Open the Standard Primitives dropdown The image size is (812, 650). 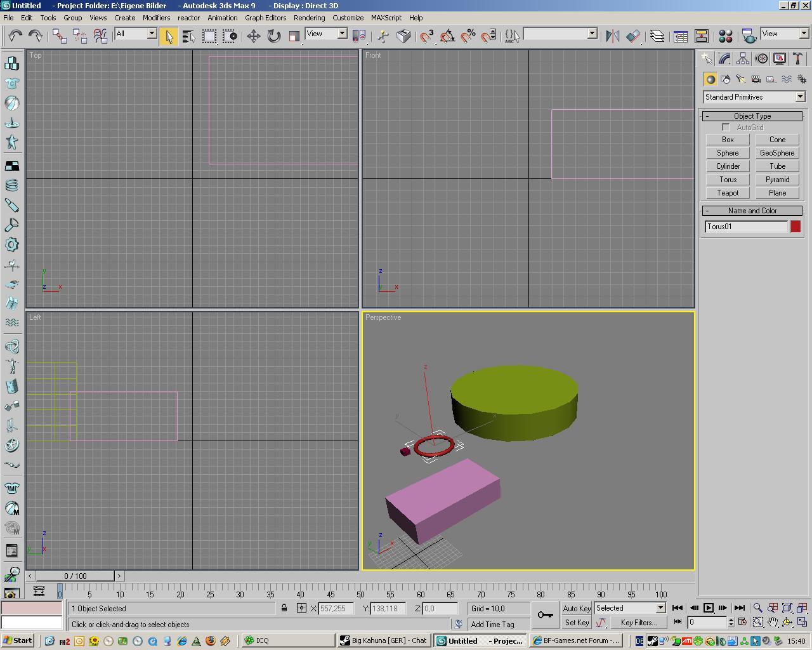[799, 97]
